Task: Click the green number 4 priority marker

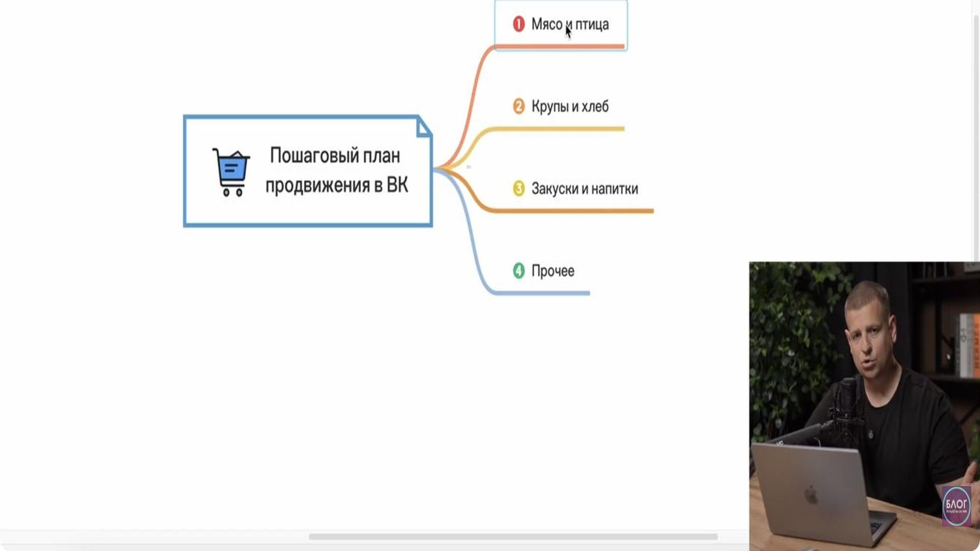Action: tap(519, 270)
